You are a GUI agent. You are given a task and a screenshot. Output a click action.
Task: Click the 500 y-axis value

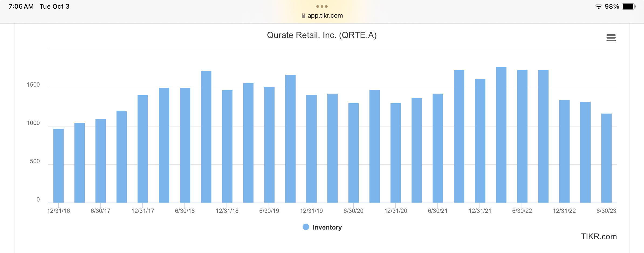click(x=35, y=161)
